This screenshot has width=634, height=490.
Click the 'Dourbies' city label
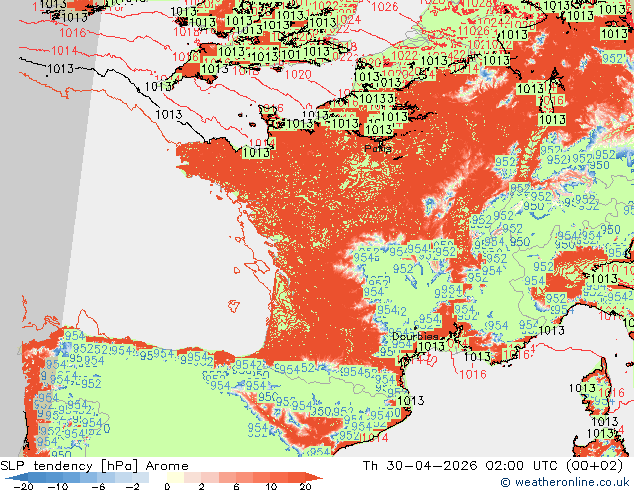415,336
